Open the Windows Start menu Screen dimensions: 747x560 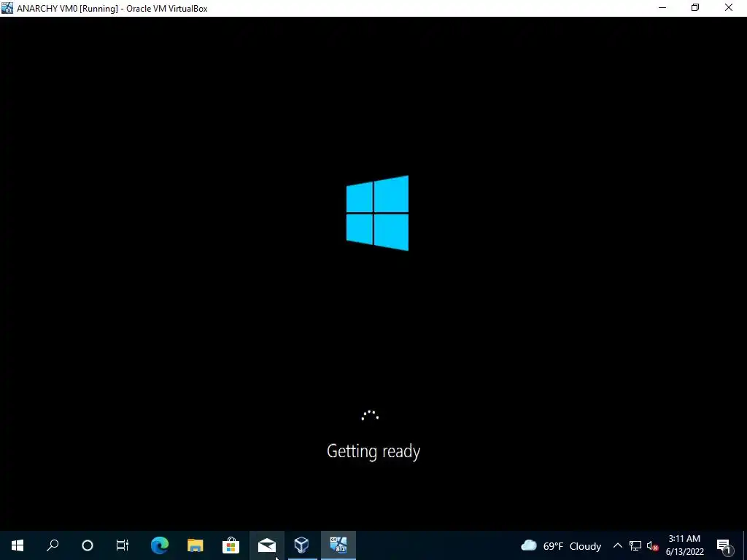(18, 545)
